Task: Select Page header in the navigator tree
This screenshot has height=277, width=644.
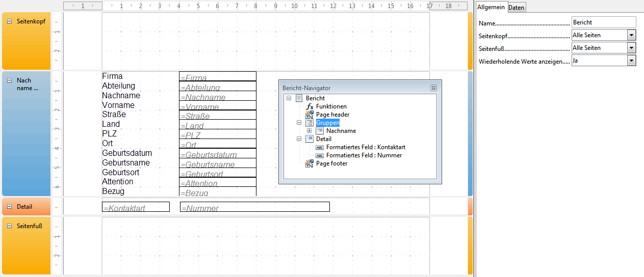Action: (x=333, y=115)
